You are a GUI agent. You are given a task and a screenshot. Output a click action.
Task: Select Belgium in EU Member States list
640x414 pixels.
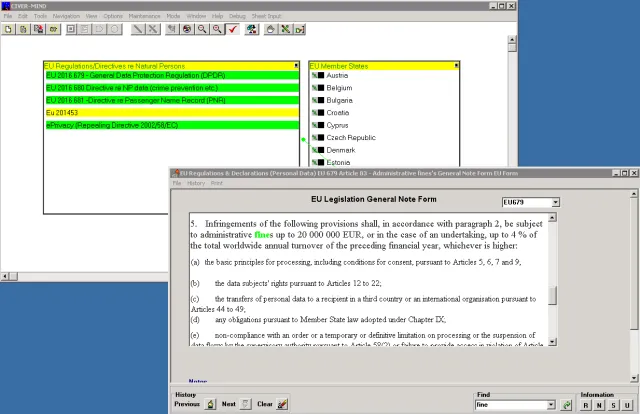pyautogui.click(x=339, y=88)
